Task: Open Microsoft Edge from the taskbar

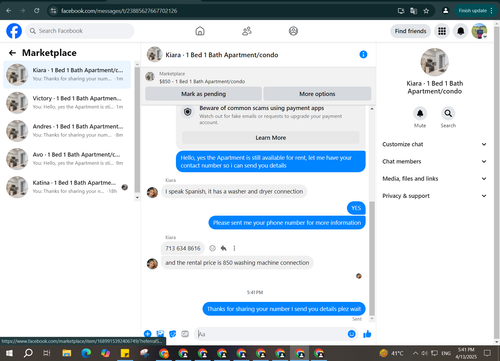Action: pyautogui.click(x=86, y=353)
